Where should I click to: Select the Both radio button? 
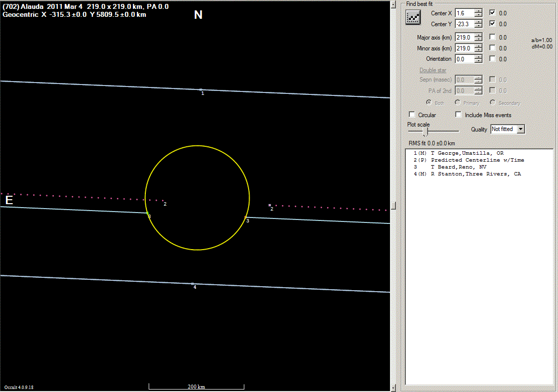pos(429,102)
